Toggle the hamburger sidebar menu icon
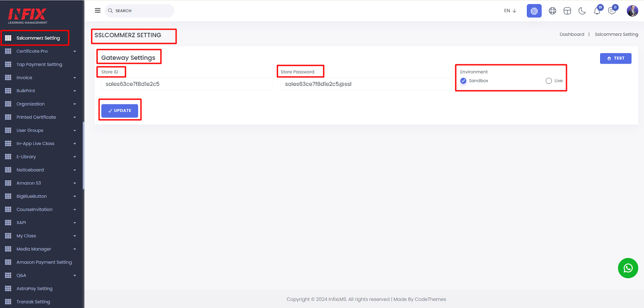 pos(97,10)
